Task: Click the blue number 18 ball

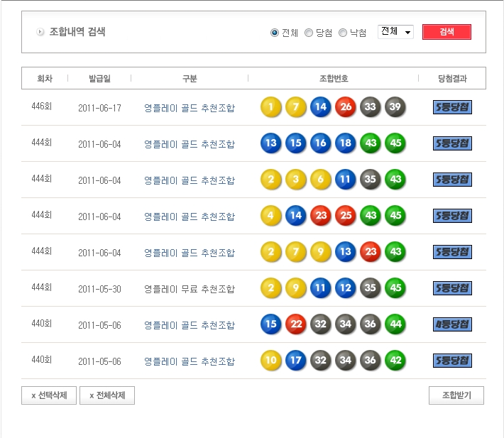Action: pos(345,143)
